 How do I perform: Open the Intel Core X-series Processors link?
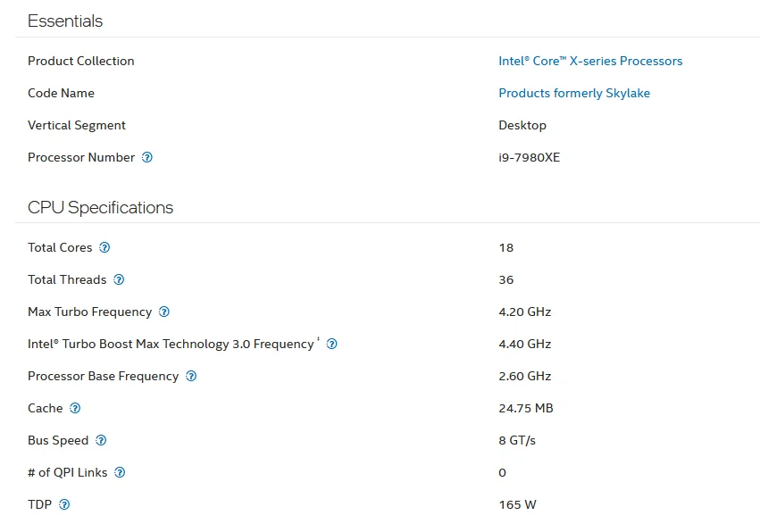click(x=589, y=62)
